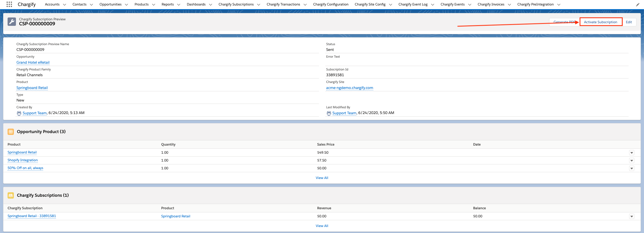Go to the Opportunities tab
Viewport: 644px width, 233px height.
(110, 4)
